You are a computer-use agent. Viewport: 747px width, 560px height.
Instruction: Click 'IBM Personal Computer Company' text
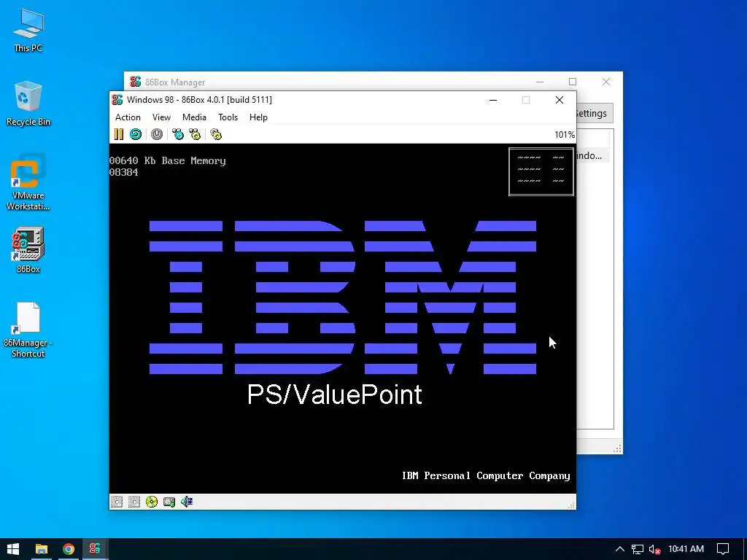coord(485,475)
